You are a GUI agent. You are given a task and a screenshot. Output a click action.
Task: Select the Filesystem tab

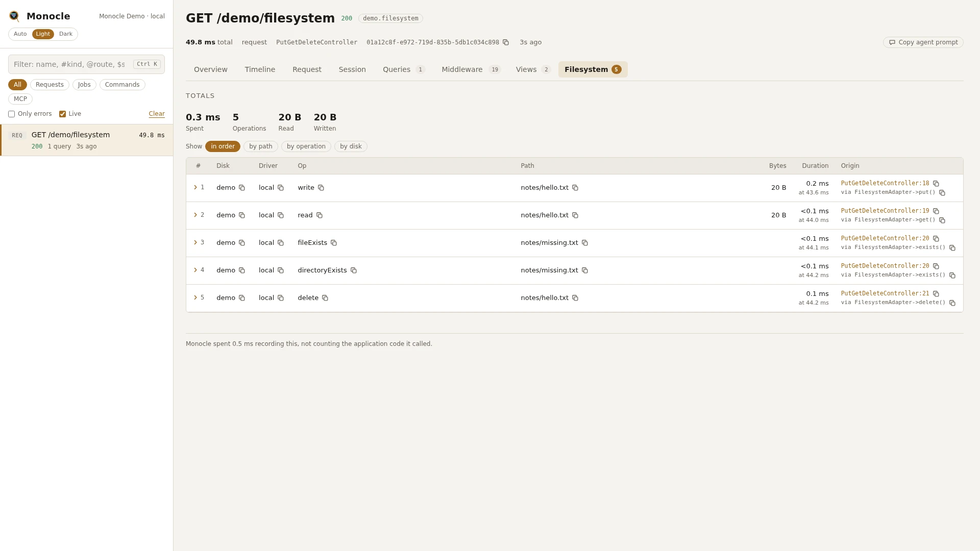click(x=593, y=69)
